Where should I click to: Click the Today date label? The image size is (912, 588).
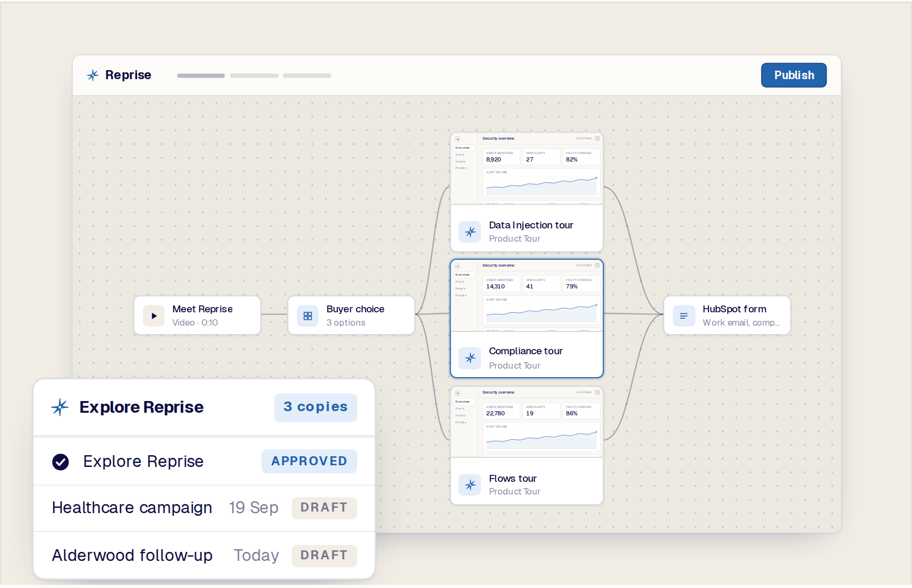256,555
